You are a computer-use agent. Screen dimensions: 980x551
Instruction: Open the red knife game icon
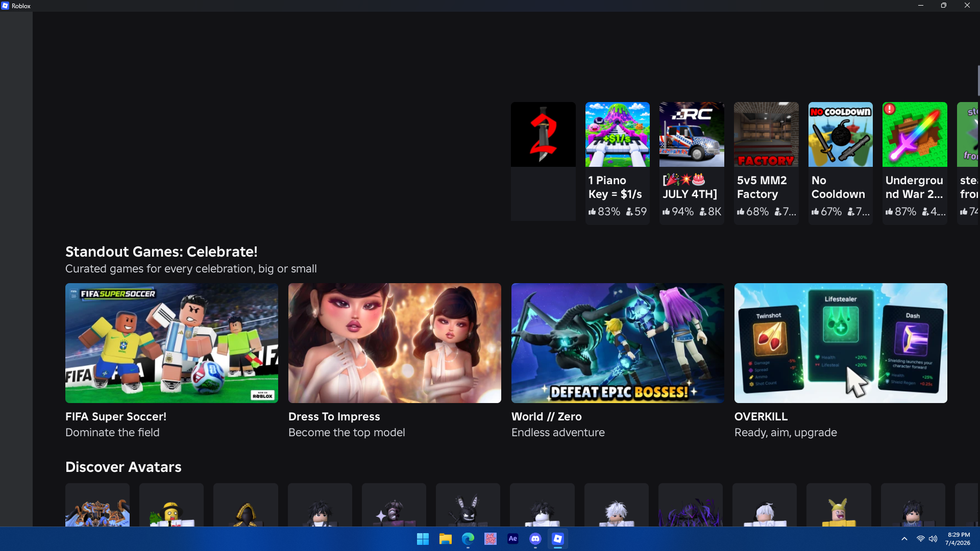point(543,134)
